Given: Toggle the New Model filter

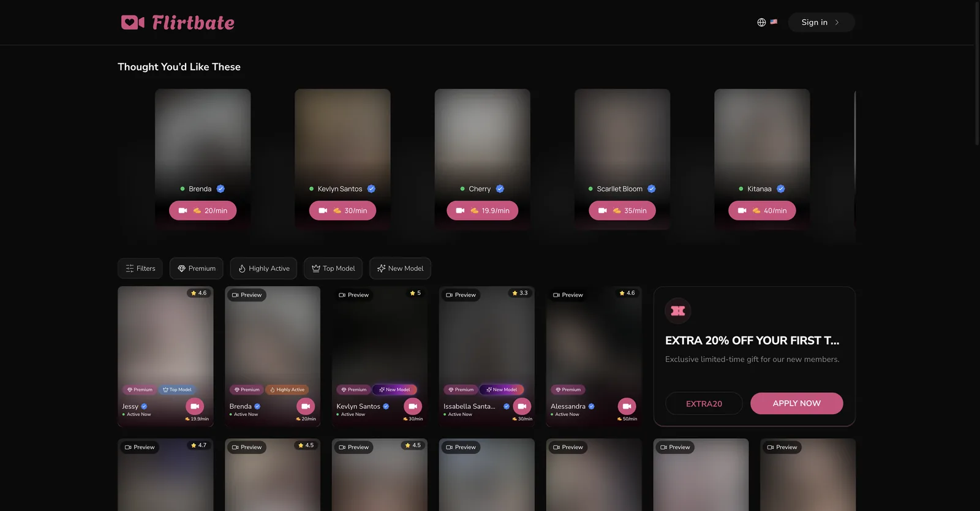Looking at the screenshot, I should [400, 268].
